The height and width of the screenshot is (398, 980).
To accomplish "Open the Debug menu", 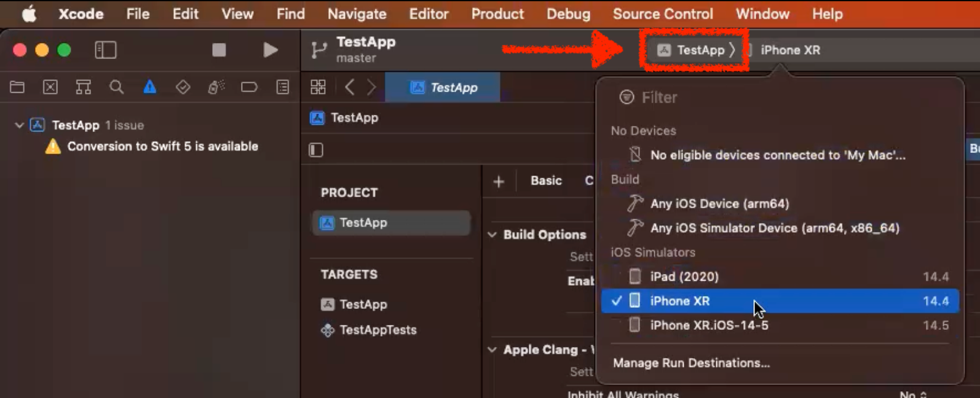I will tap(568, 14).
